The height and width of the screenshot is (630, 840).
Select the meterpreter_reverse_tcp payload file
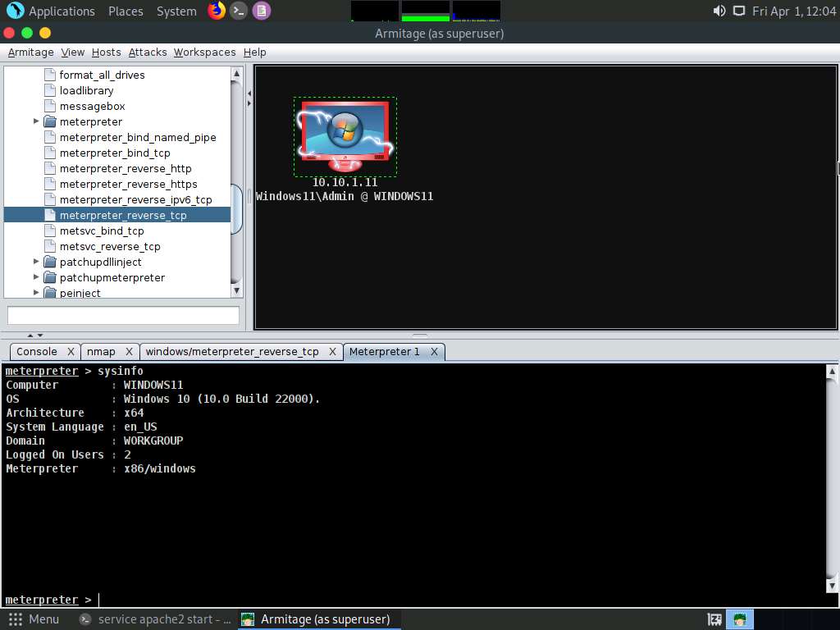click(x=123, y=215)
